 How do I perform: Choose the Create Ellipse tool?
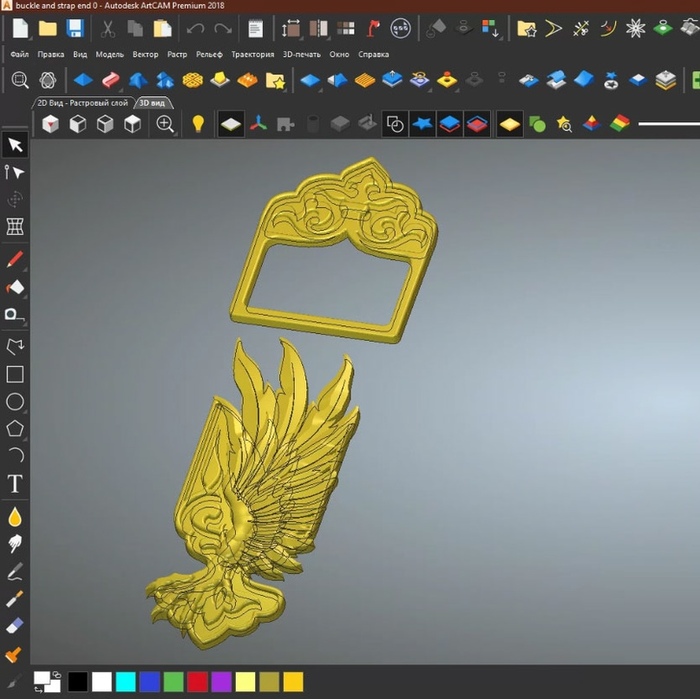pos(15,402)
